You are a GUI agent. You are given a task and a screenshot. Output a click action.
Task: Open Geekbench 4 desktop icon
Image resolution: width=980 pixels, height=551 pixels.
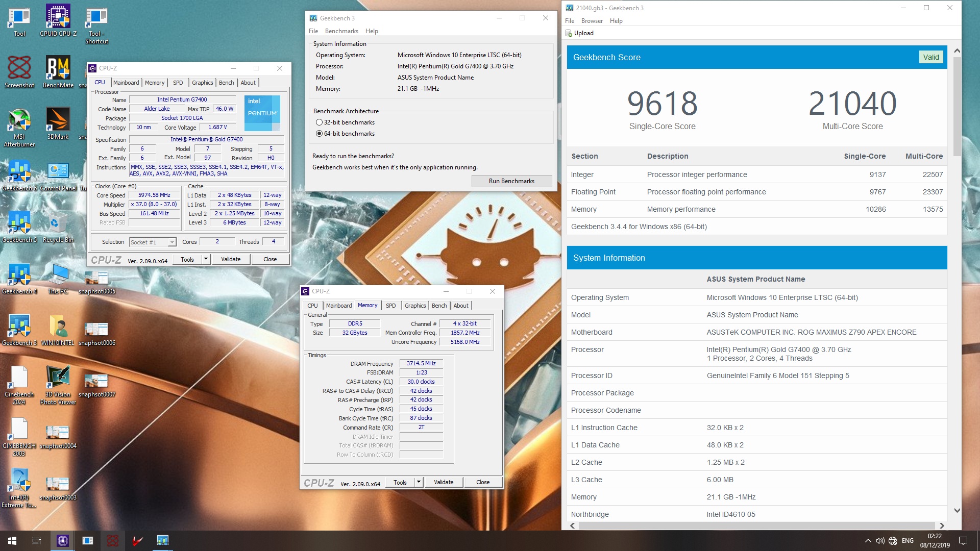19,278
